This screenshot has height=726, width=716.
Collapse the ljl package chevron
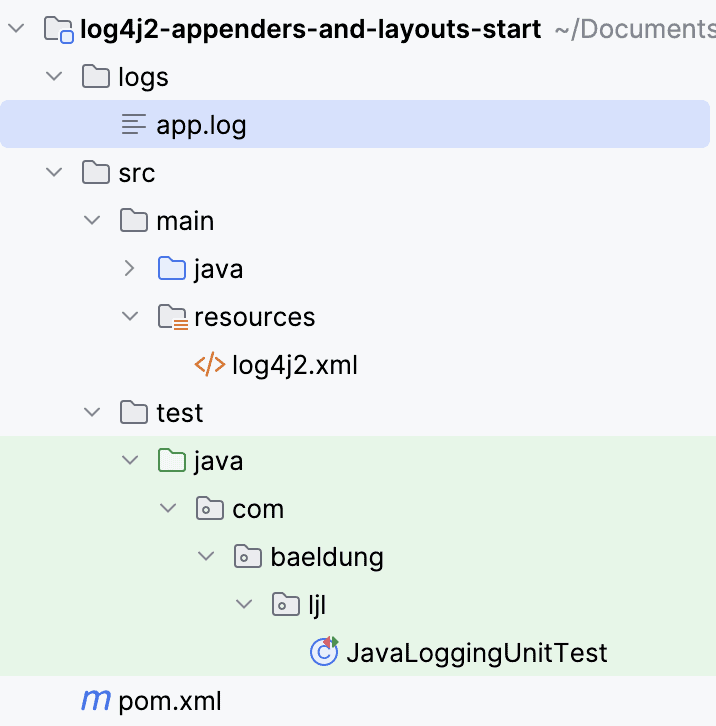(243, 605)
